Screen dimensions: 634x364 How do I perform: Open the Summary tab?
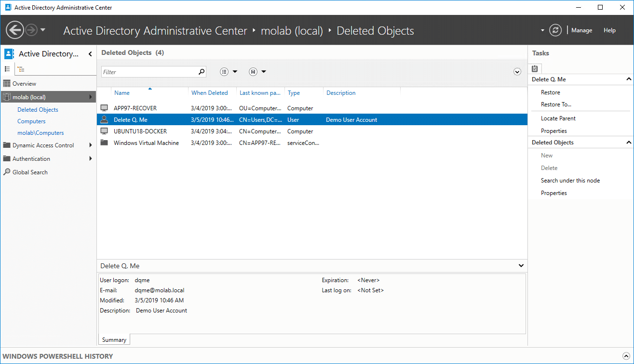[114, 340]
